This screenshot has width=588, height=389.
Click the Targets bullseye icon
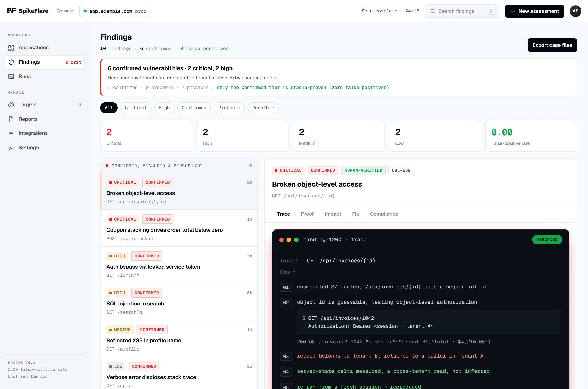point(11,104)
